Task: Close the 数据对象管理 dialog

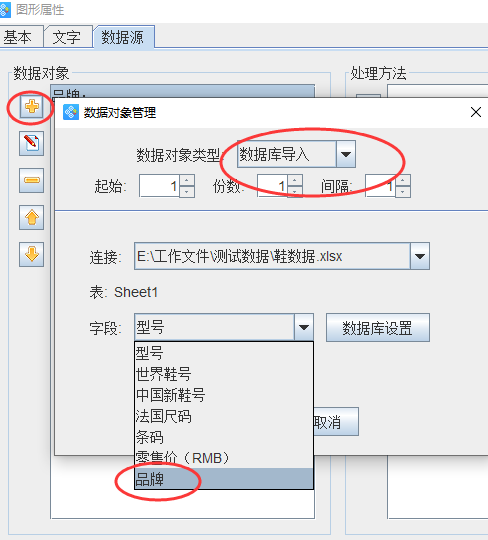Action: point(476,112)
